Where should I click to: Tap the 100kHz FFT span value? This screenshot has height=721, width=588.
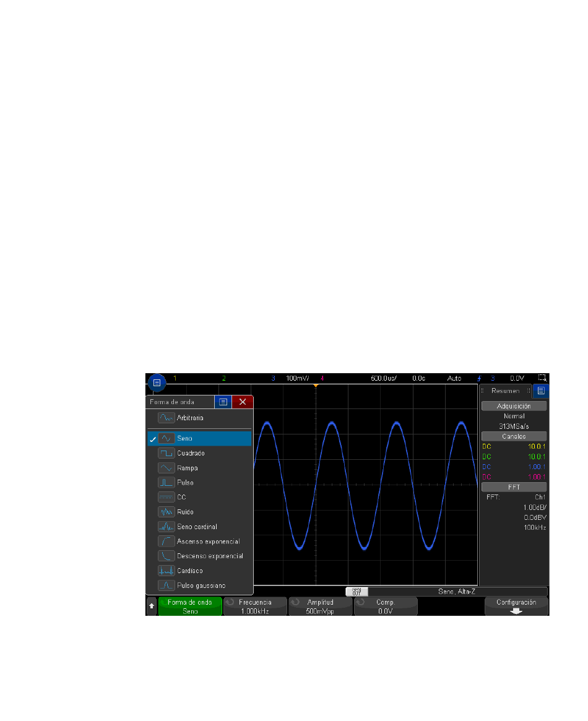coord(535,527)
